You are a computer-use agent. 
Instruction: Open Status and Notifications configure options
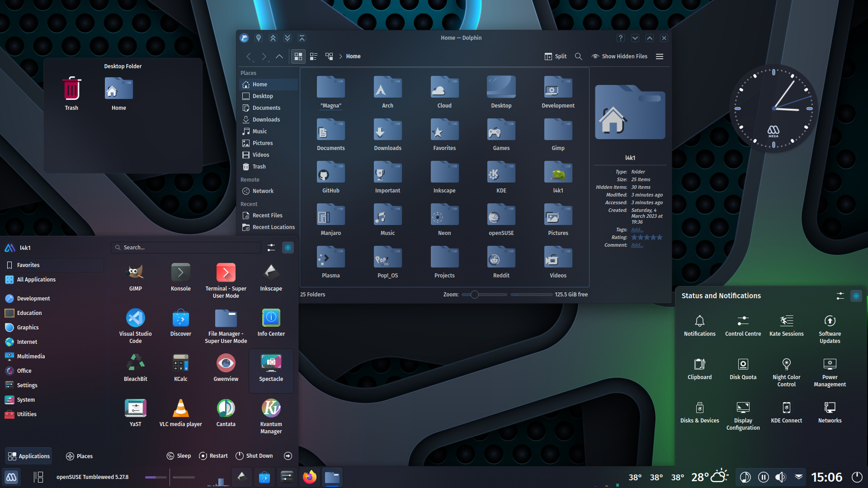(840, 296)
